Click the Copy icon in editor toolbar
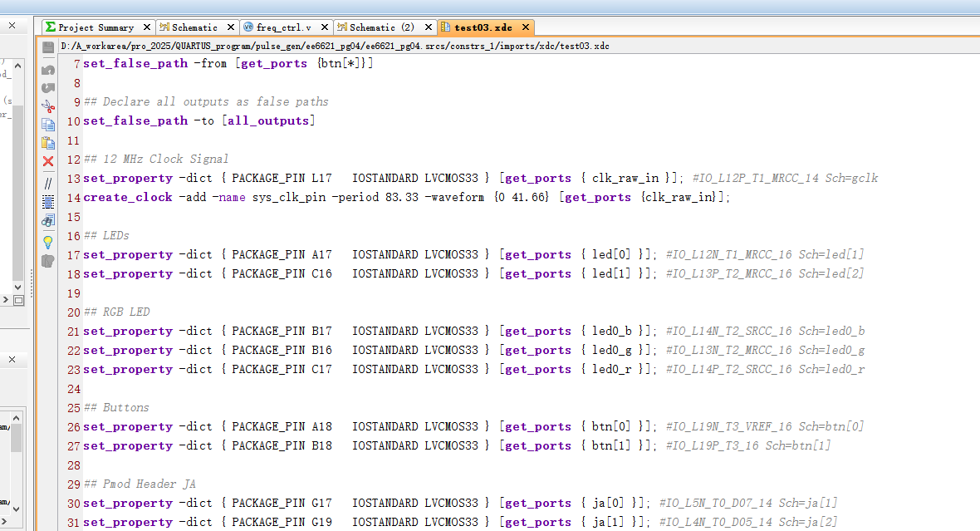Image resolution: width=980 pixels, height=531 pixels. tap(48, 125)
